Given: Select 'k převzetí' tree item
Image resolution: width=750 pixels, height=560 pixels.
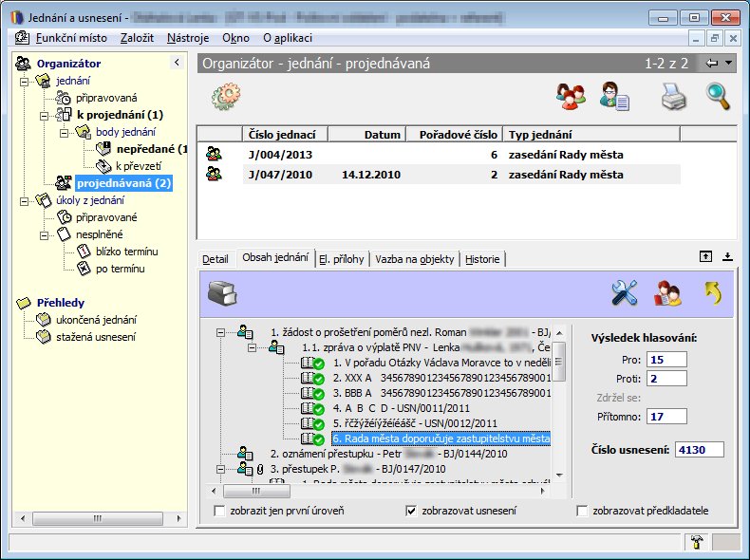Looking at the screenshot, I should [x=139, y=166].
